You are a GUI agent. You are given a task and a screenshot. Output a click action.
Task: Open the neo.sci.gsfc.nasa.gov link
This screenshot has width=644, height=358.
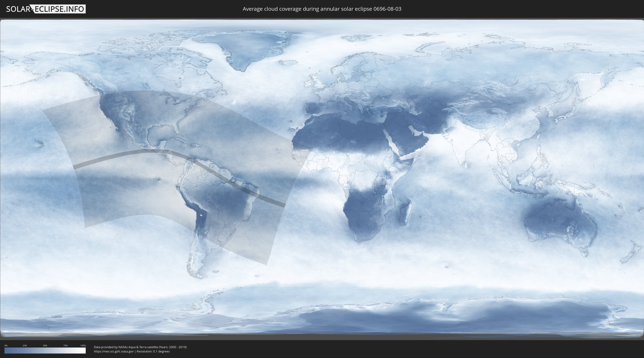point(114,351)
